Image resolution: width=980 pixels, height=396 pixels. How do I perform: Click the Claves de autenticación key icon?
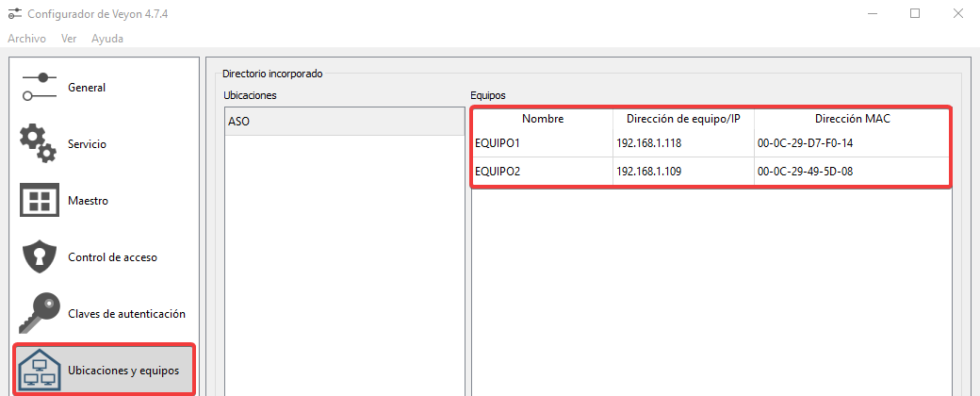pyautogui.click(x=40, y=313)
